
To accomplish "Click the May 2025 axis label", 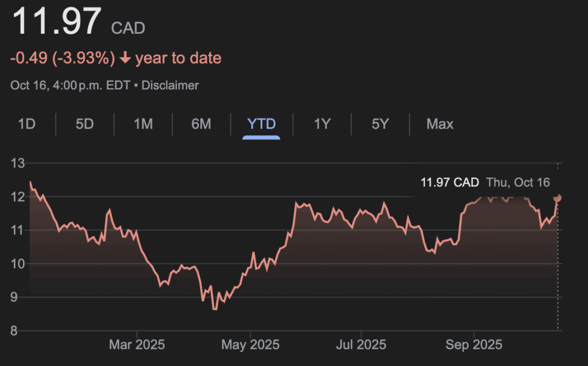I will (250, 345).
